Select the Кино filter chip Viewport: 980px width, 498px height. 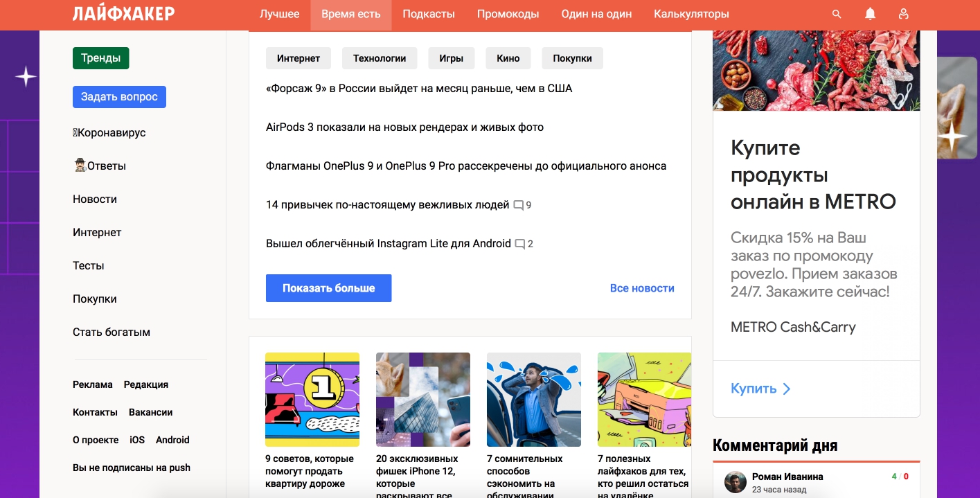coord(508,58)
